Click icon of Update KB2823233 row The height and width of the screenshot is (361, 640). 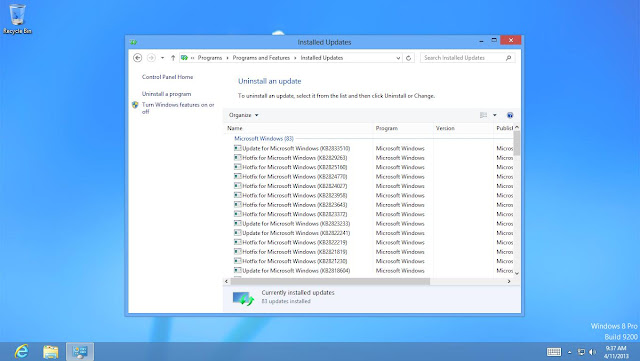238,223
